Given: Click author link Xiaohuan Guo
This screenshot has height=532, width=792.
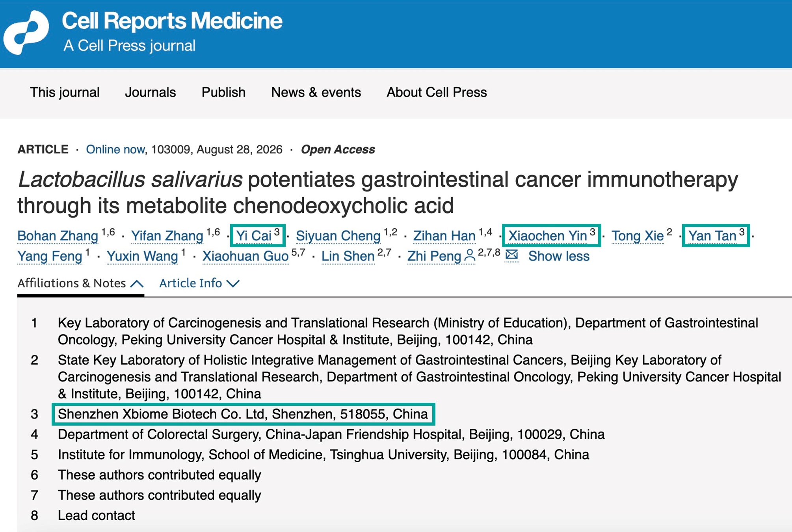Looking at the screenshot, I should click(x=245, y=256).
